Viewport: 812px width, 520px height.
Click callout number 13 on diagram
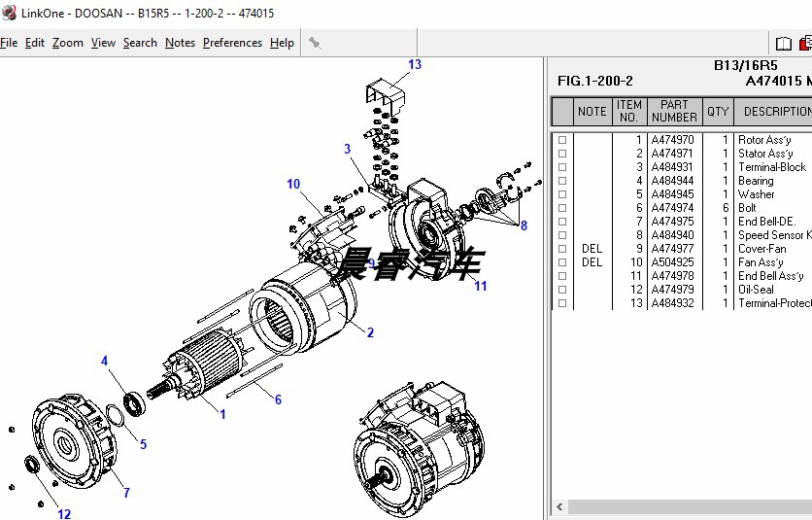(415, 64)
